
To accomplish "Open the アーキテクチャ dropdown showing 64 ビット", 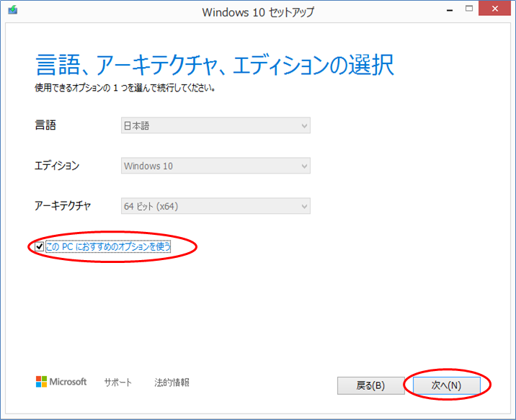I will (215, 206).
